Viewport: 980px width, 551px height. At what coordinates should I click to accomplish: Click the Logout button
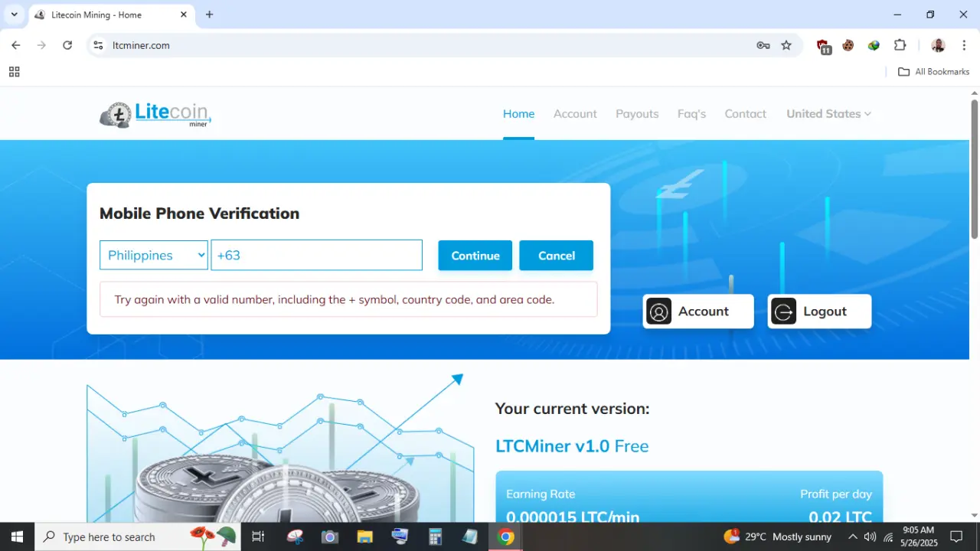click(x=819, y=311)
